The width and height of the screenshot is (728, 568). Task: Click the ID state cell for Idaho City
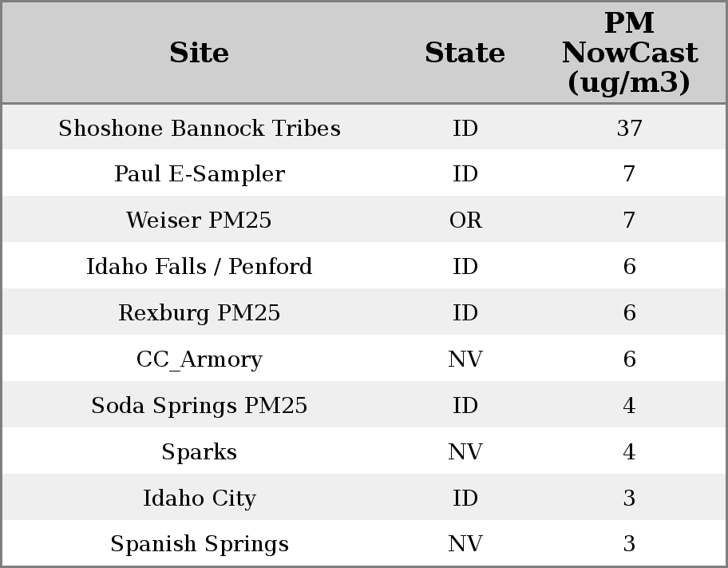[x=465, y=498]
